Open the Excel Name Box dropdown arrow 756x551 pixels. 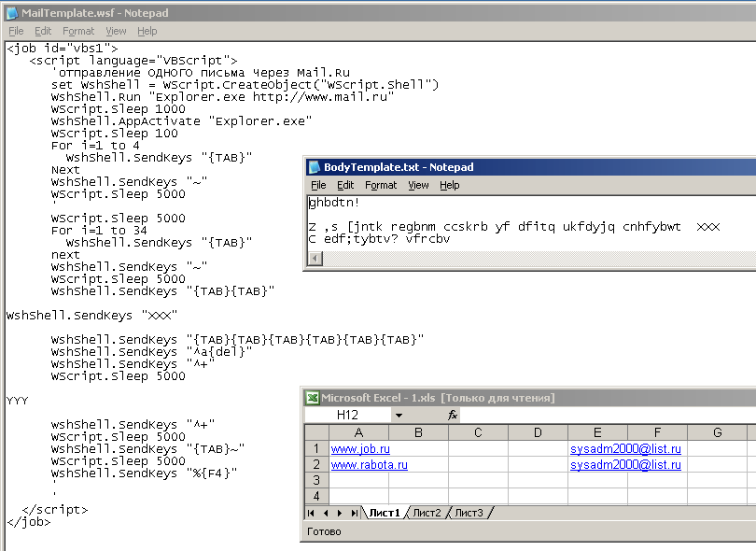399,415
